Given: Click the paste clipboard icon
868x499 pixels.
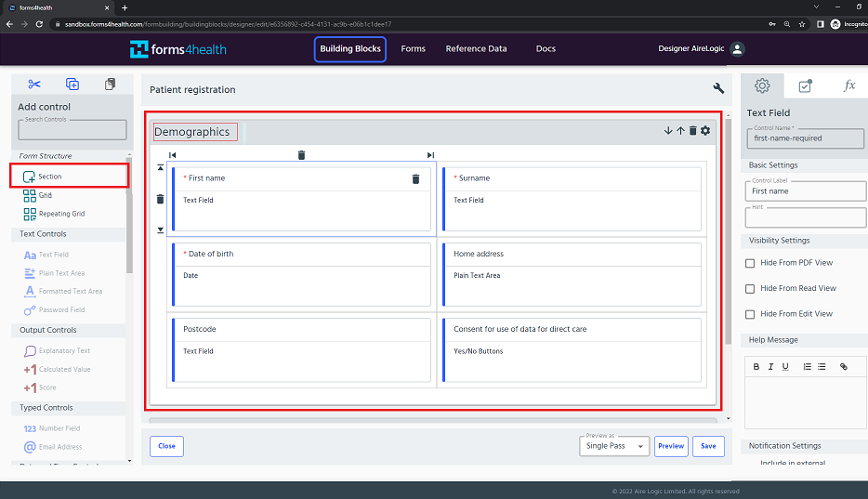Looking at the screenshot, I should [x=111, y=84].
